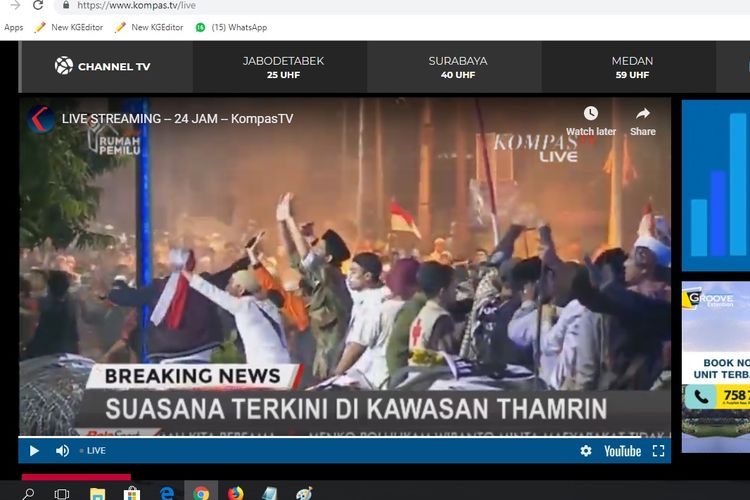
Task: Reload the page in browser
Action: pos(40,5)
